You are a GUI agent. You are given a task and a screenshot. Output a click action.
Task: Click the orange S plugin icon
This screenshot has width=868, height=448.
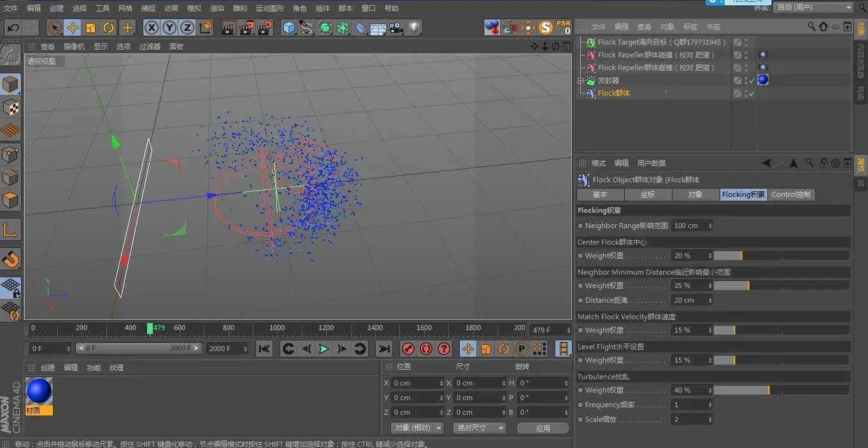point(546,27)
